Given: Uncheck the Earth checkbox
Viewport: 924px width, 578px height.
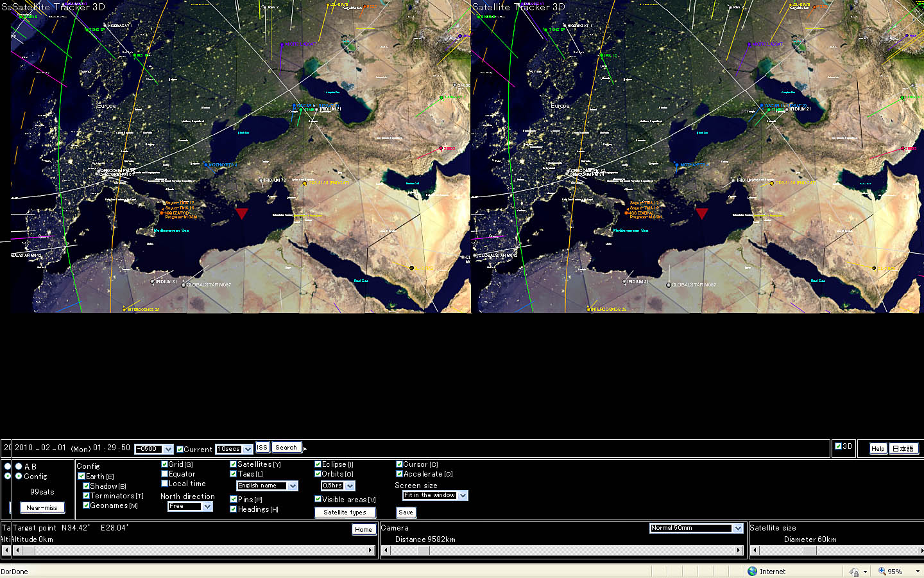Looking at the screenshot, I should pyautogui.click(x=81, y=477).
